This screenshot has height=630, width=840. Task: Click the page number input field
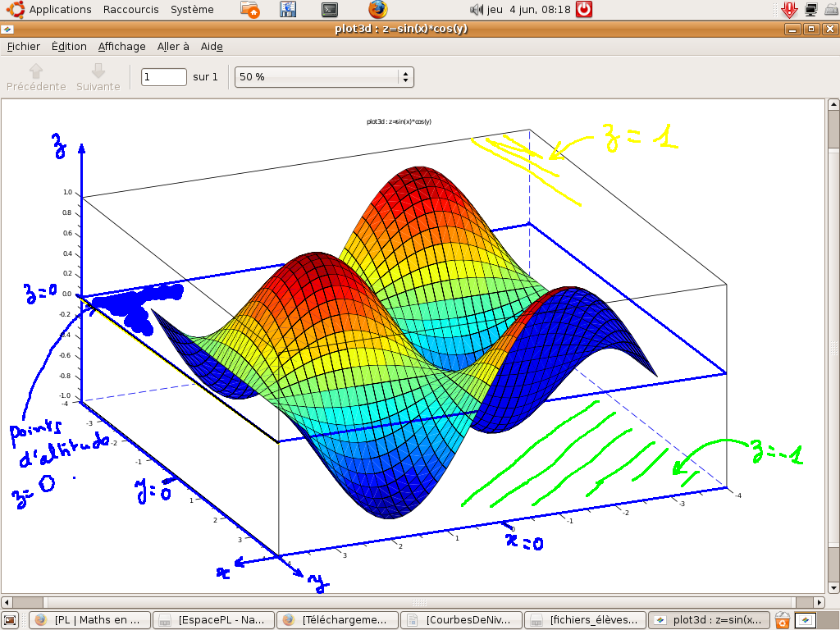point(164,77)
